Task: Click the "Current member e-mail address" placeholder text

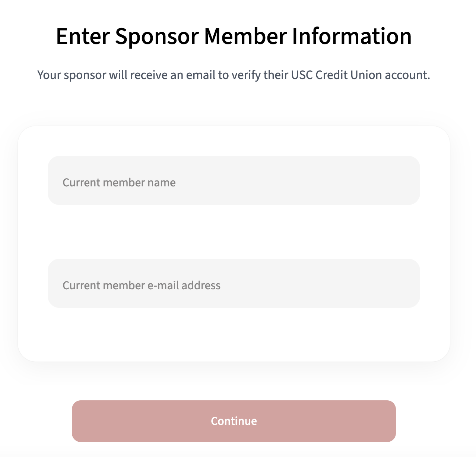Action: pos(142,285)
